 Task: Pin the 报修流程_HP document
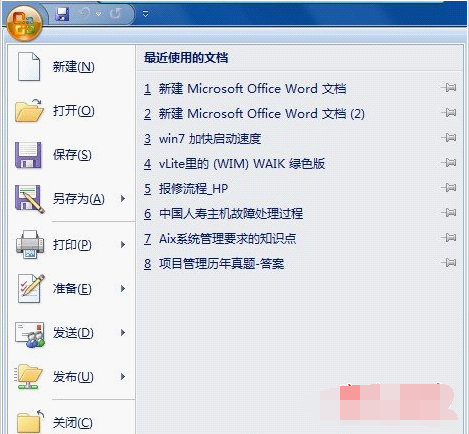(x=449, y=188)
